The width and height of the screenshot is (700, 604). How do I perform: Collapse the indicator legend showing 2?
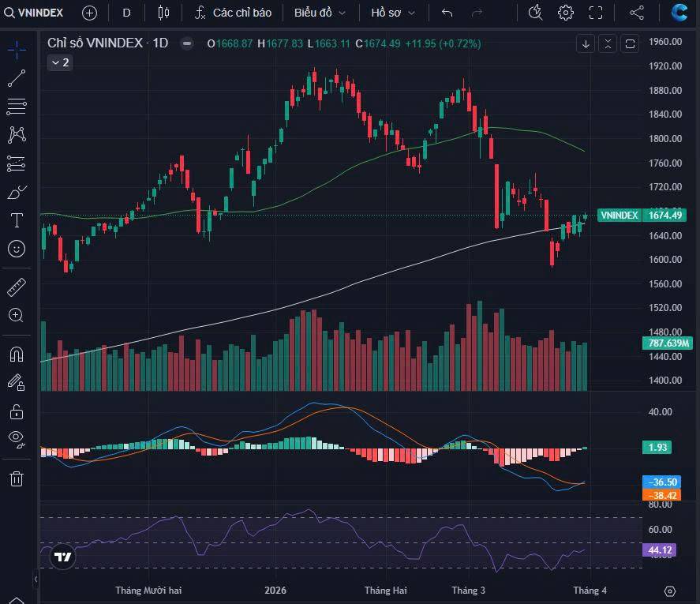pyautogui.click(x=60, y=62)
